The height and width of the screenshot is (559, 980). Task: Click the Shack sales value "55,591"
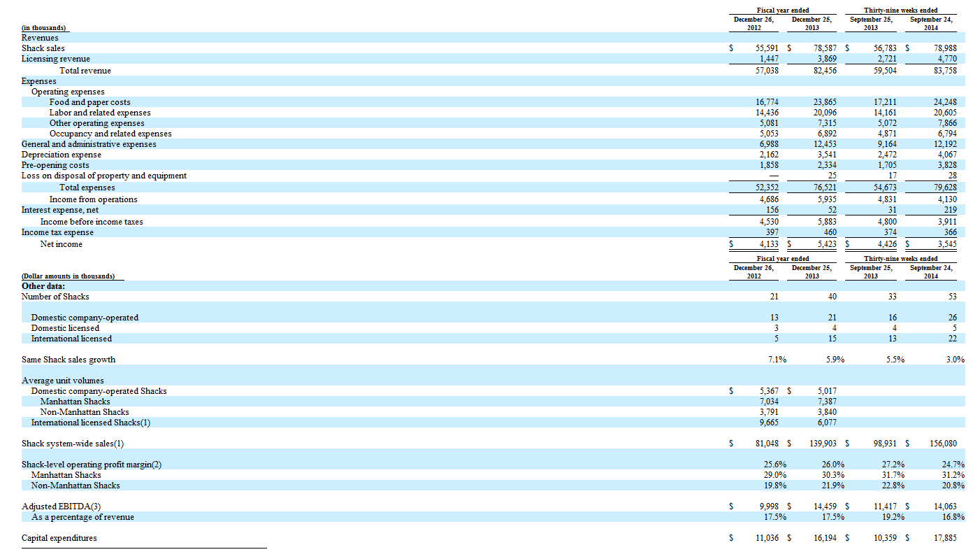tap(768, 48)
